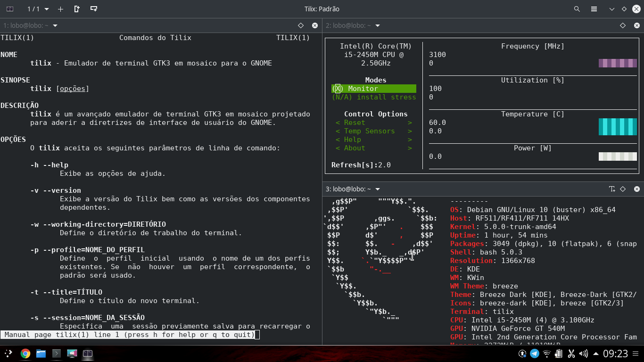Add a custom title to terminal 3

[x=612, y=189]
